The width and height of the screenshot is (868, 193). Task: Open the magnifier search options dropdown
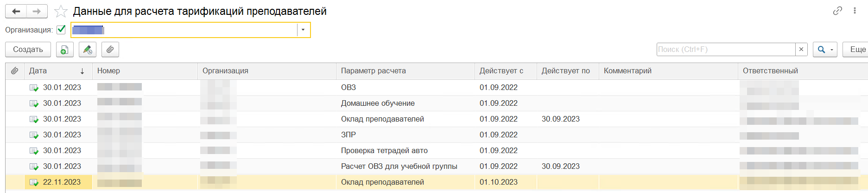point(825,50)
